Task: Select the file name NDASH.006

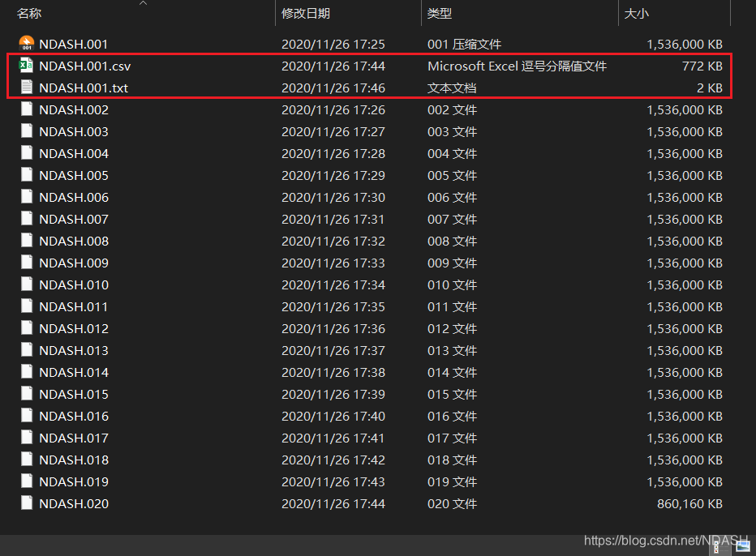Action: pyautogui.click(x=74, y=198)
